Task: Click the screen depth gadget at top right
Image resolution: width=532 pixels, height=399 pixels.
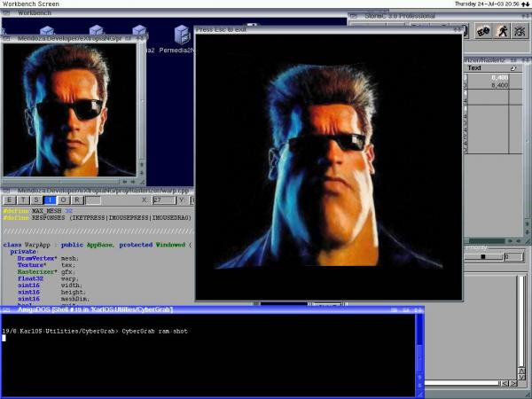Action: click(x=525, y=4)
